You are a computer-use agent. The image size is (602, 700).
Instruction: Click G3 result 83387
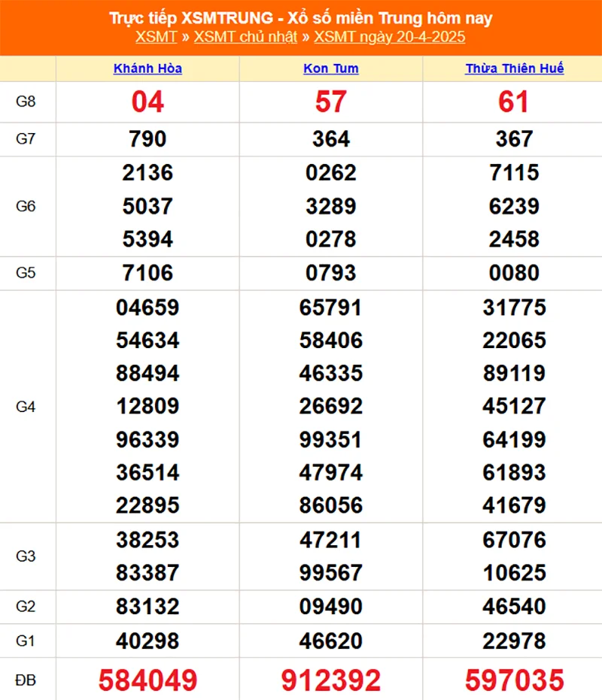click(x=147, y=573)
